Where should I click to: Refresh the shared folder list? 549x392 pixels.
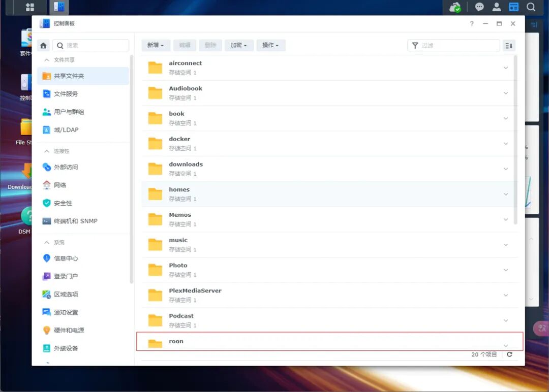(509, 354)
